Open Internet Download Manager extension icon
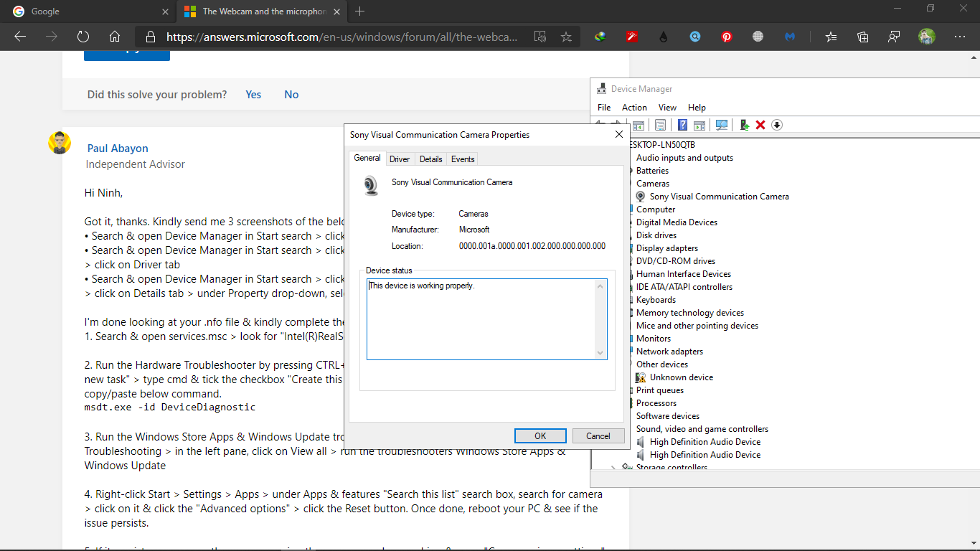 tap(600, 37)
